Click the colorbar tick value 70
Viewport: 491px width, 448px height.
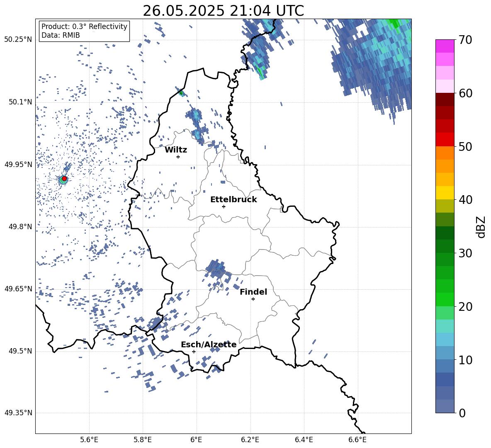click(x=465, y=40)
